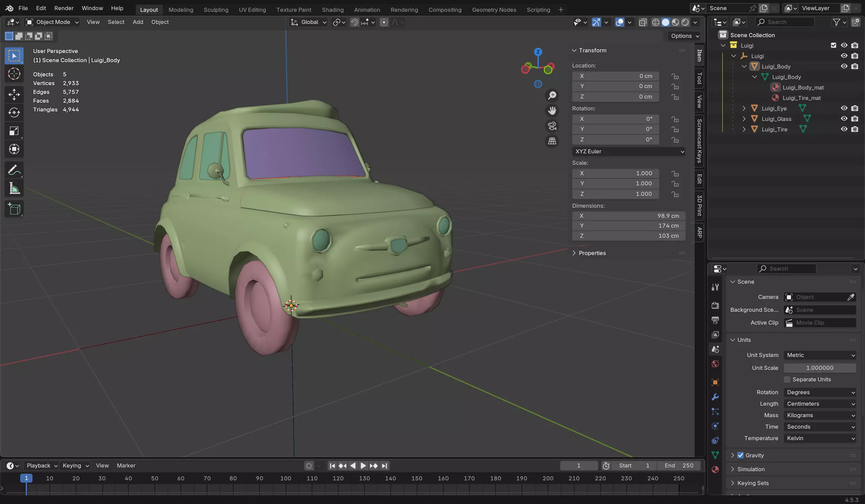Open the World properties tab icon

tap(715, 364)
